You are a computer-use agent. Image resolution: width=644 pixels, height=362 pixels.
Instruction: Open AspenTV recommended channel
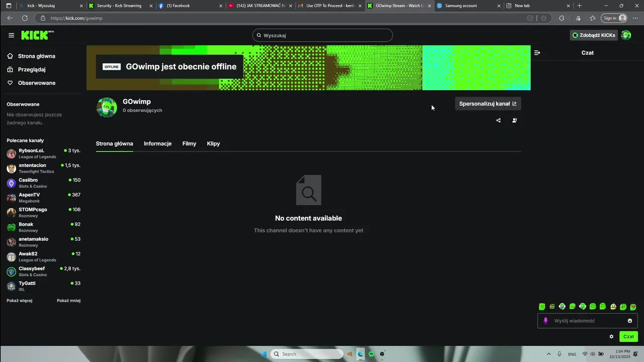coord(43,198)
